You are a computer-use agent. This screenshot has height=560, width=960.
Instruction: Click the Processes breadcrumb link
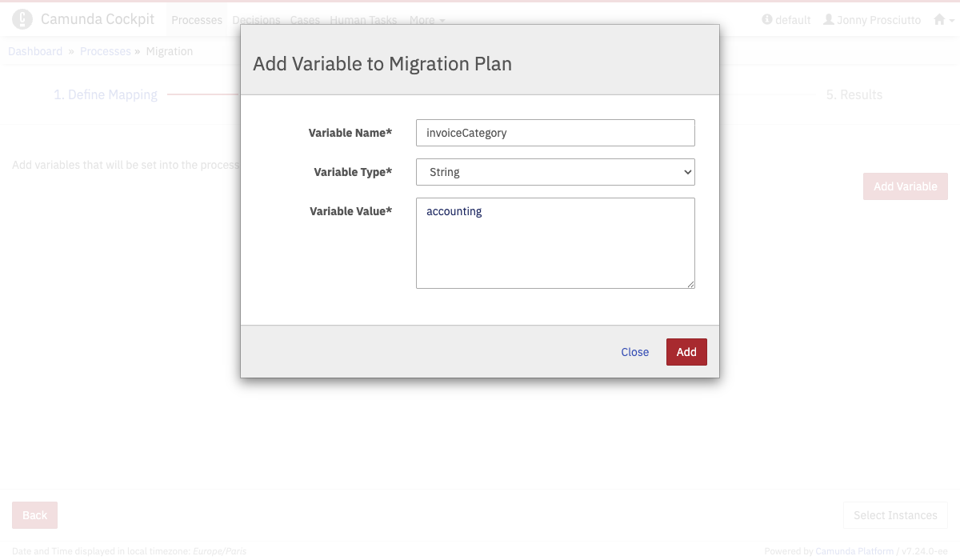tap(105, 51)
